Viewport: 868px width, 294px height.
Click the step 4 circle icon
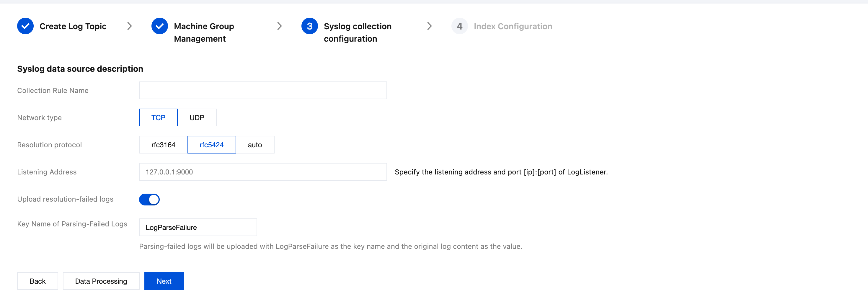point(459,26)
